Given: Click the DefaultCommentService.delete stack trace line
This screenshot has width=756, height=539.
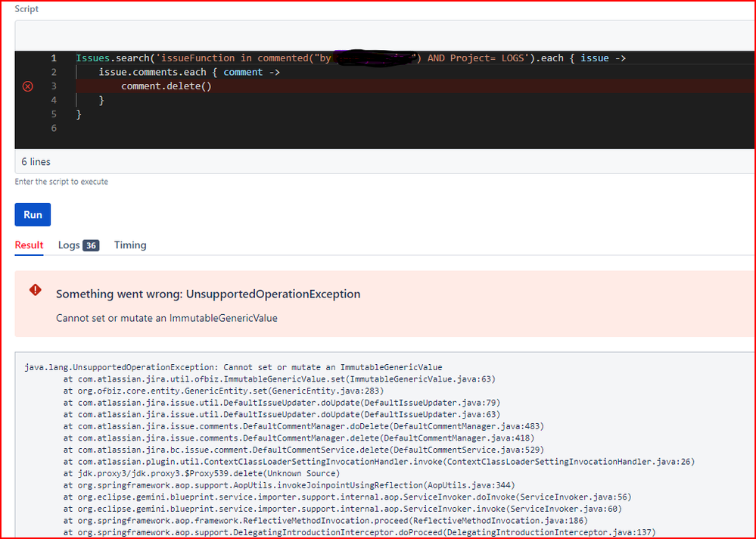Looking at the screenshot, I should [303, 450].
